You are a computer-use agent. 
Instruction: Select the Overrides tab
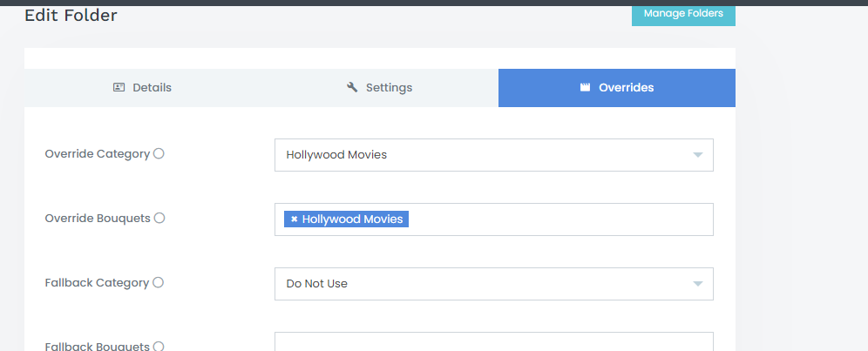617,88
